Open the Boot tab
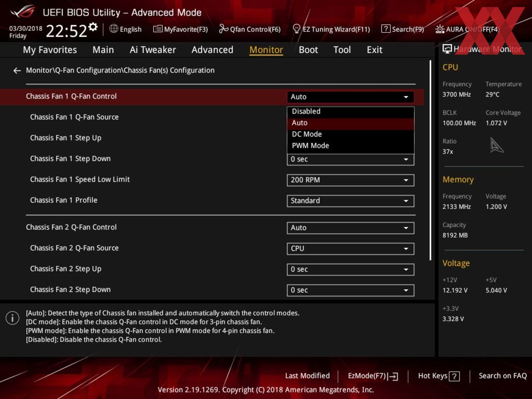The width and height of the screenshot is (532, 399). (x=308, y=50)
